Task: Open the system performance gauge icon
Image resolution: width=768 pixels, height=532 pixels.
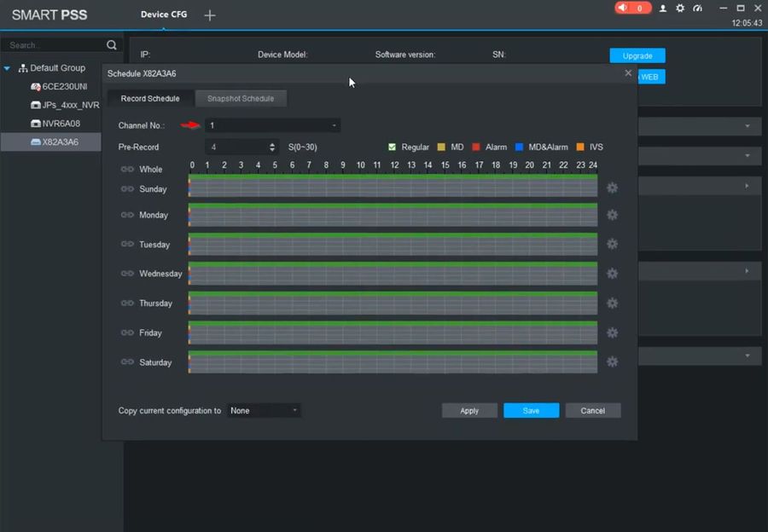Action: tap(697, 9)
